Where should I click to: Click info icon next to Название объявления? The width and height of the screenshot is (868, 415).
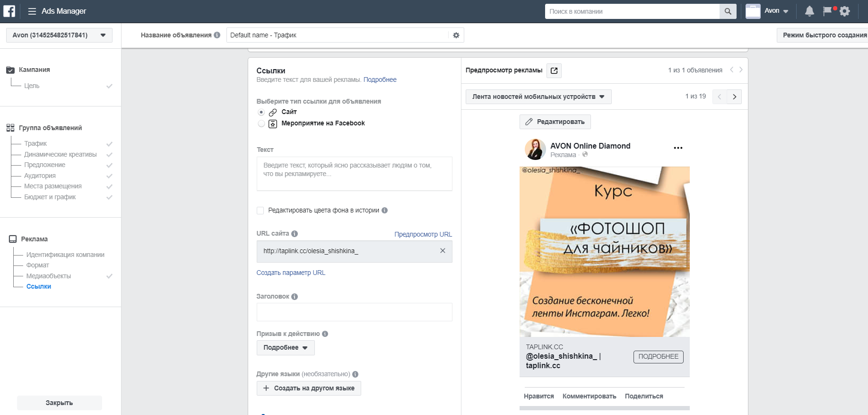(x=217, y=35)
